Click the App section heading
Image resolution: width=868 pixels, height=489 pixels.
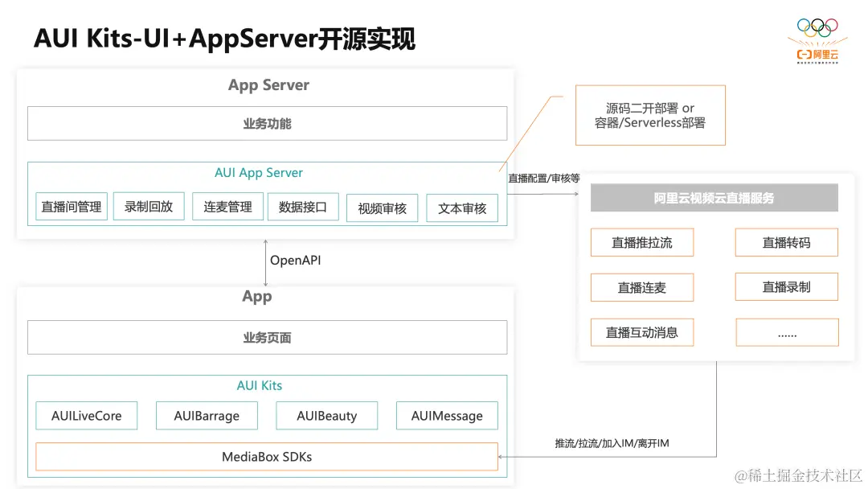(x=257, y=297)
